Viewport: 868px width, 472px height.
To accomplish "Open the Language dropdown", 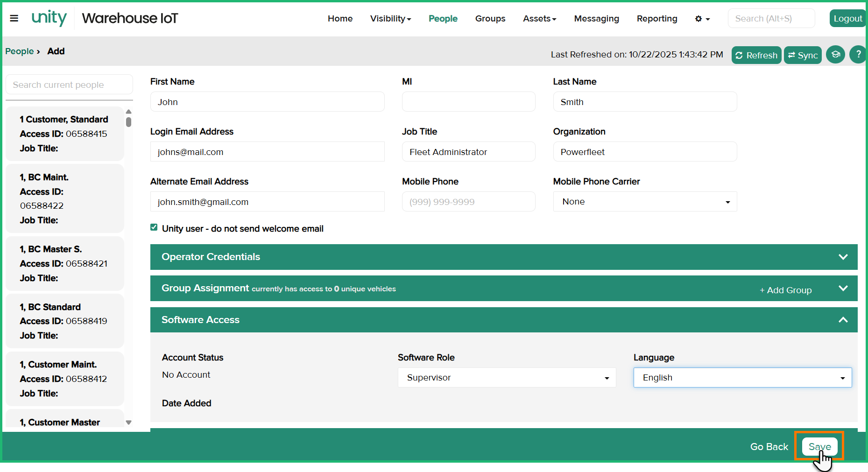I will point(742,378).
